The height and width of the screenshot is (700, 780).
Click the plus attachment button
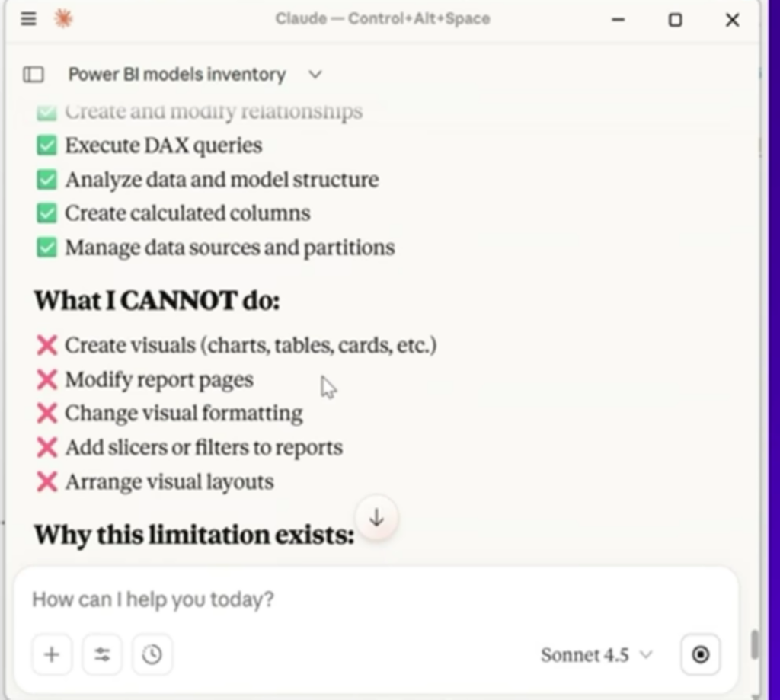pos(52,654)
